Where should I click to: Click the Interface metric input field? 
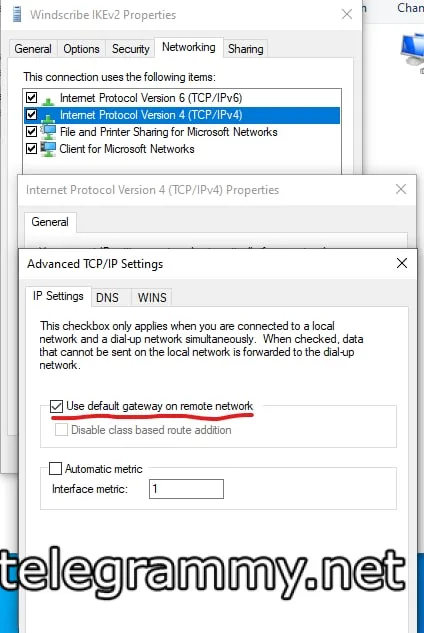(186, 489)
